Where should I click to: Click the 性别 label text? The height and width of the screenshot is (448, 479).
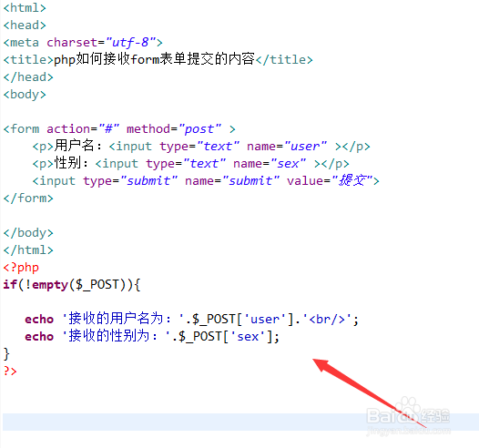coord(67,163)
